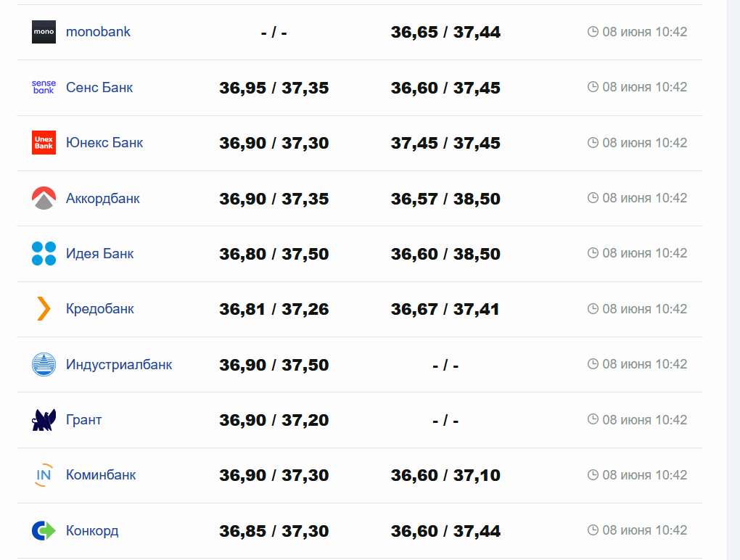The height and width of the screenshot is (560, 740).
Task: Select the Грант bank name
Action: pos(84,420)
